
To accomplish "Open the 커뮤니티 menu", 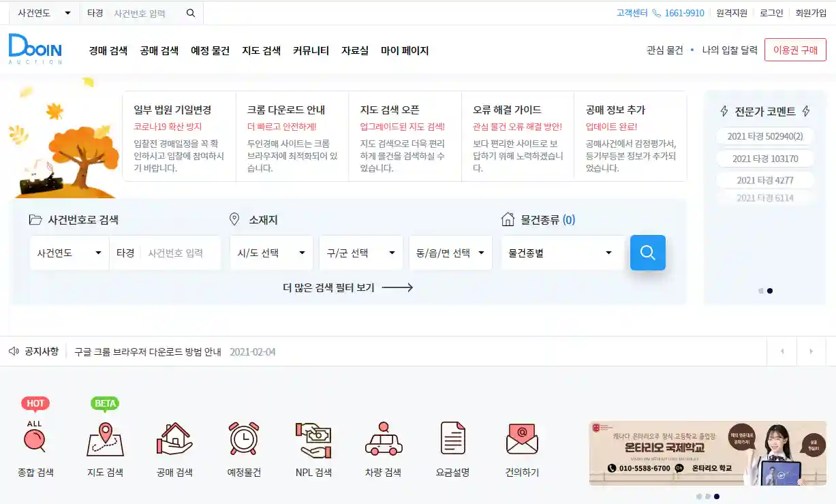I will (x=311, y=50).
